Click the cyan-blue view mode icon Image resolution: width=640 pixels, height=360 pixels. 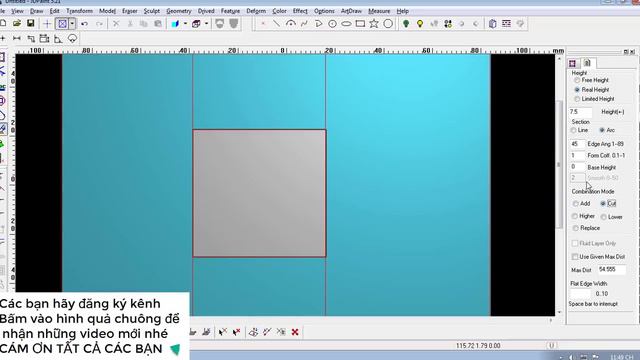click(176, 24)
